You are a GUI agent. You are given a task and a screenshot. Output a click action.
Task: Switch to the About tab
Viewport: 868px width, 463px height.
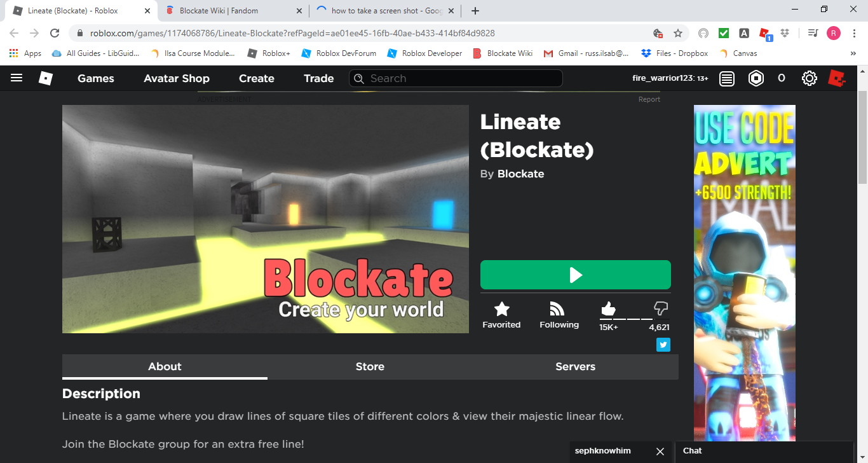(x=165, y=367)
